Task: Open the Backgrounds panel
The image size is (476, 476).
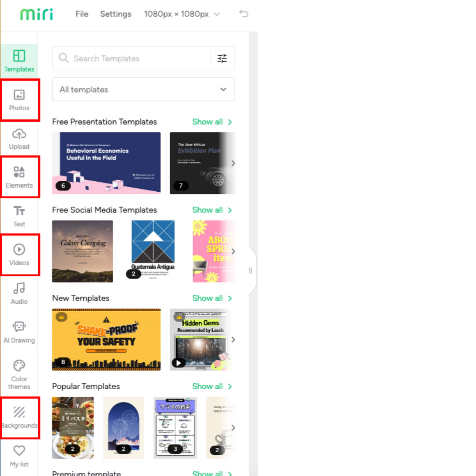Action: click(x=19, y=416)
